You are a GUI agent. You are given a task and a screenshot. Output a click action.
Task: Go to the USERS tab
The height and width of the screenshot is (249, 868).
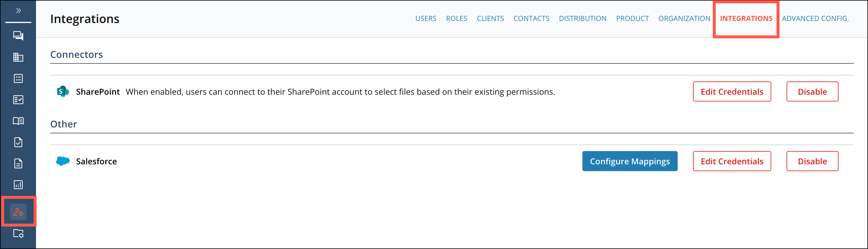point(425,19)
